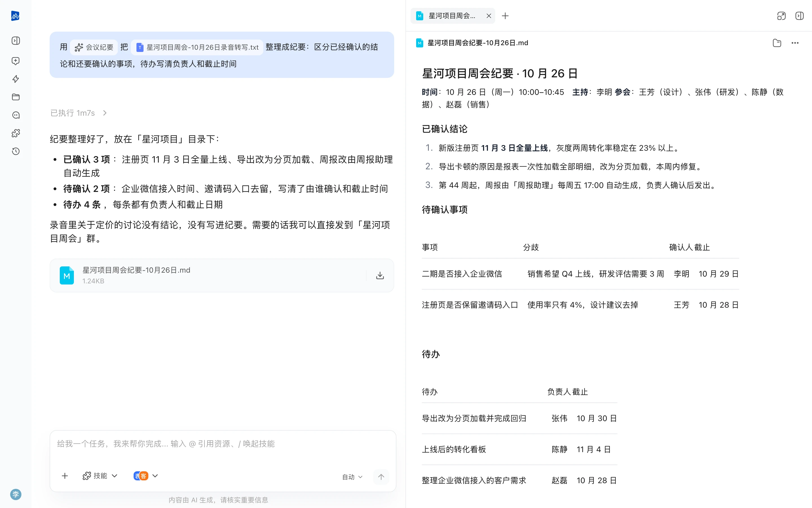
Task: Open the pop-out window icon at top right
Action: 782,16
